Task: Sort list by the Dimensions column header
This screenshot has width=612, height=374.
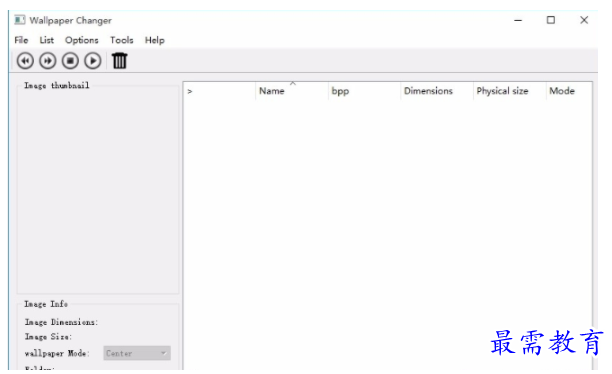Action: click(x=437, y=91)
